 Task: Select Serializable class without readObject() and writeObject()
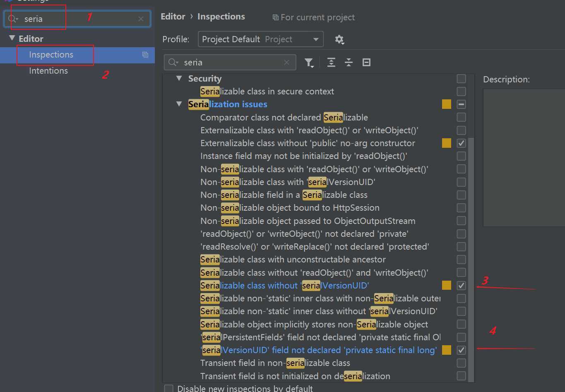[x=314, y=273]
